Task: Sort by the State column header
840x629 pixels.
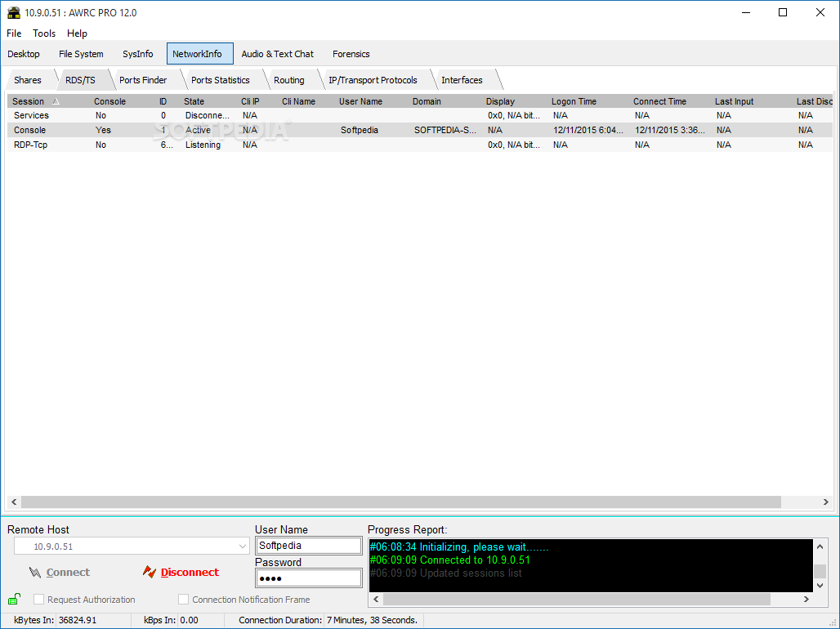Action: click(x=194, y=101)
